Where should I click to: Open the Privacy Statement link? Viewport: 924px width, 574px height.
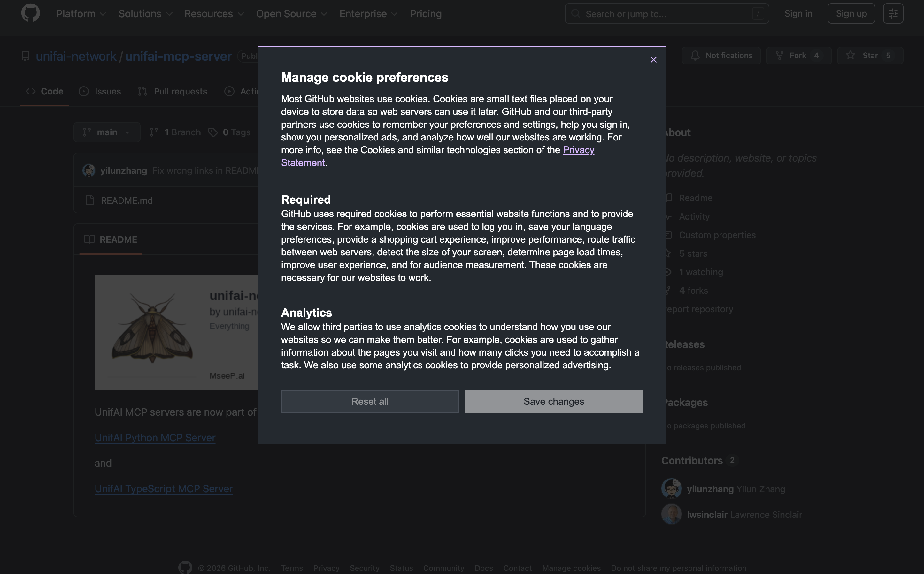(x=578, y=150)
